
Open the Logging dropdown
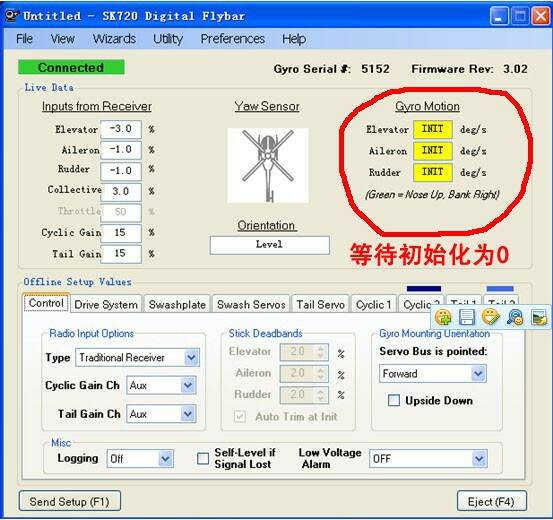tap(140, 459)
